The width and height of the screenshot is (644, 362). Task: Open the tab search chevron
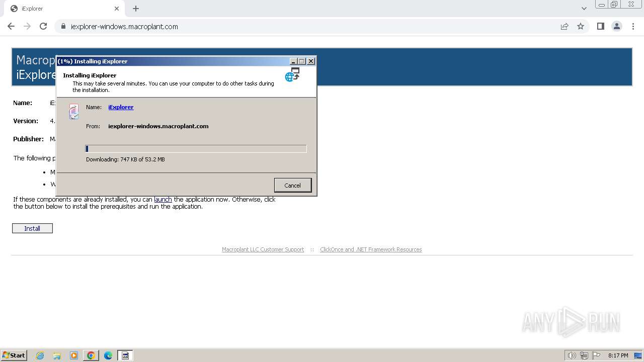coord(584,9)
